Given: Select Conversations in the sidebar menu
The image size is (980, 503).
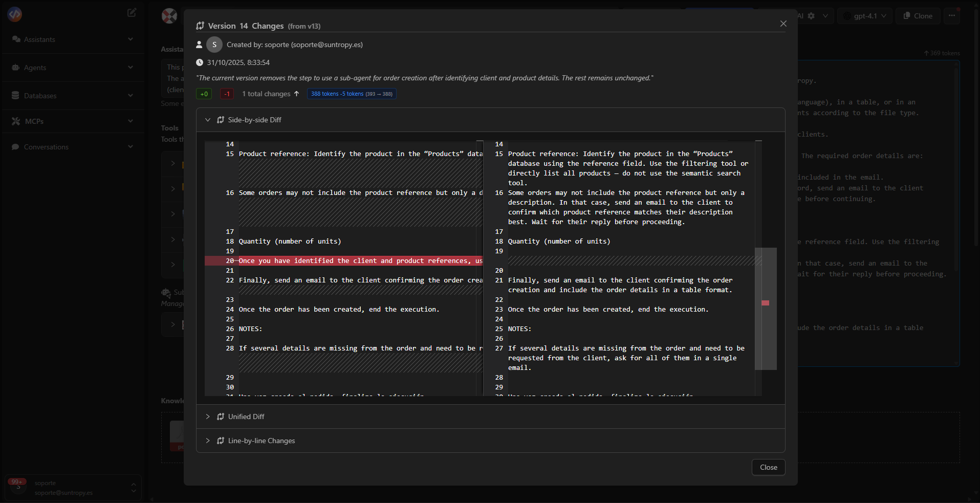Looking at the screenshot, I should coord(73,147).
